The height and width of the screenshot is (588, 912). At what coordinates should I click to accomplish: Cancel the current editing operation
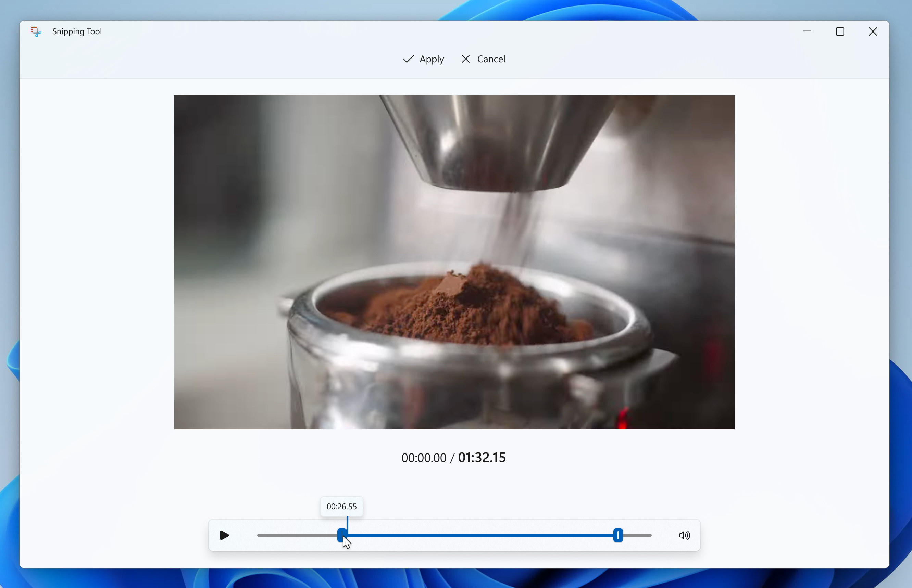click(x=483, y=59)
